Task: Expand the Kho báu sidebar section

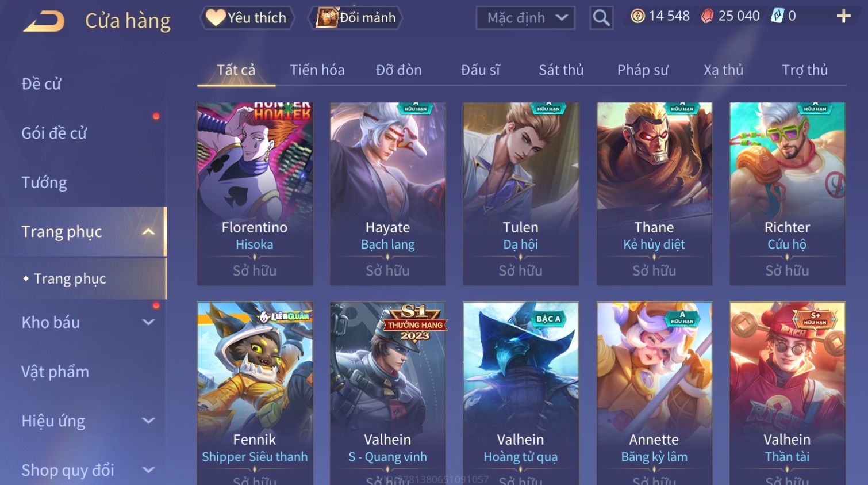Action: click(x=148, y=322)
